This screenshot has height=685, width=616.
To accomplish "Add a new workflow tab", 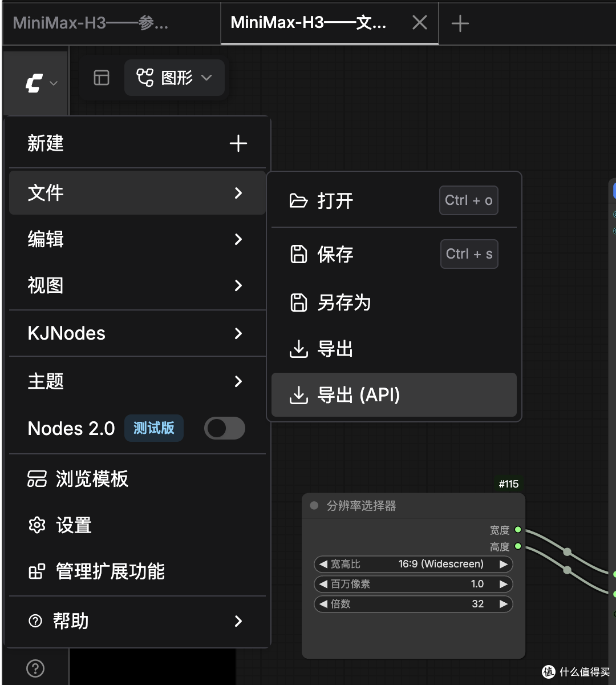I will [x=460, y=23].
